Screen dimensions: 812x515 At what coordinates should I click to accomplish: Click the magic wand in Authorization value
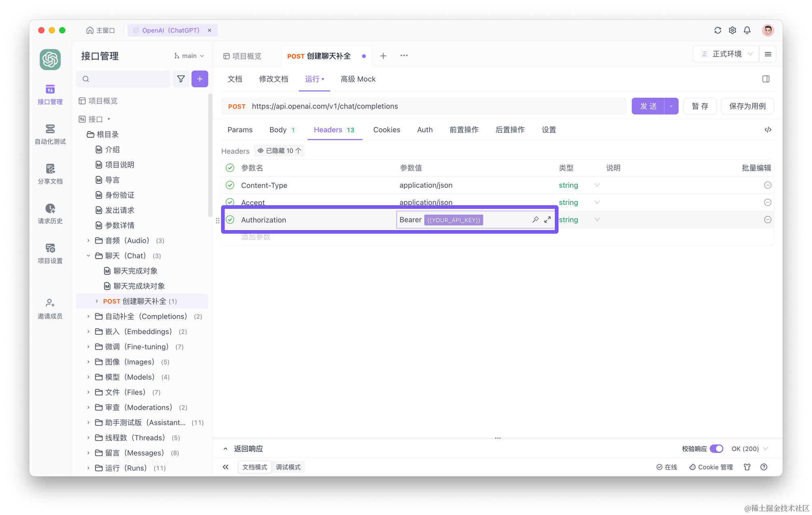536,220
